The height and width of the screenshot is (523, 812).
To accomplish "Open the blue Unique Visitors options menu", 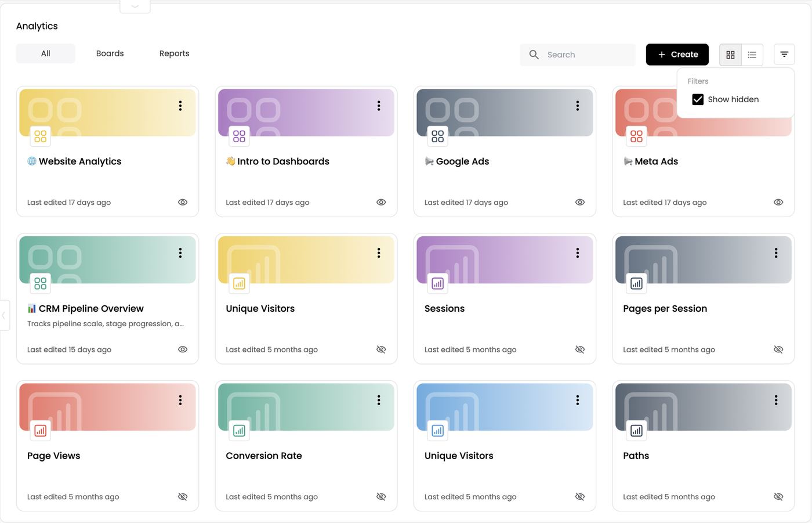I will (578, 400).
